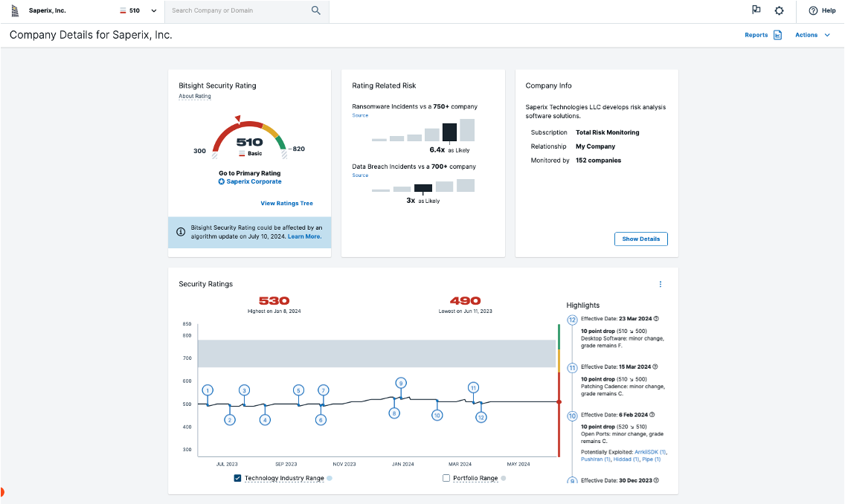Click Learn More in the algorithm update banner
Viewport: 845px width, 504px height.
click(x=304, y=236)
